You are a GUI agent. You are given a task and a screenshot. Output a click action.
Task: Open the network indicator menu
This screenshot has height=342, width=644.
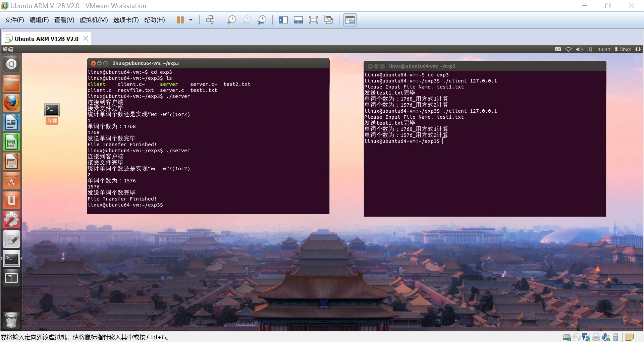569,49
